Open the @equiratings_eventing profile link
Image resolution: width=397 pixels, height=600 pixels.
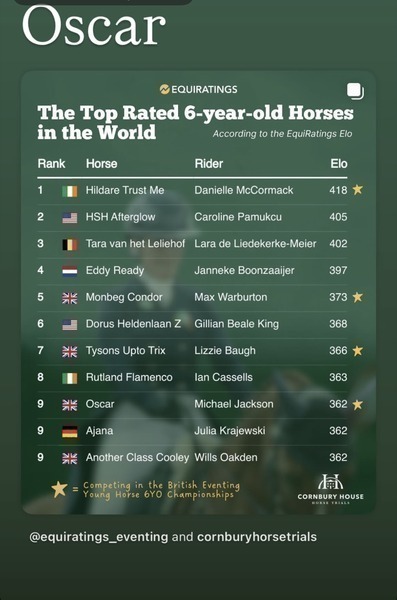(99, 537)
